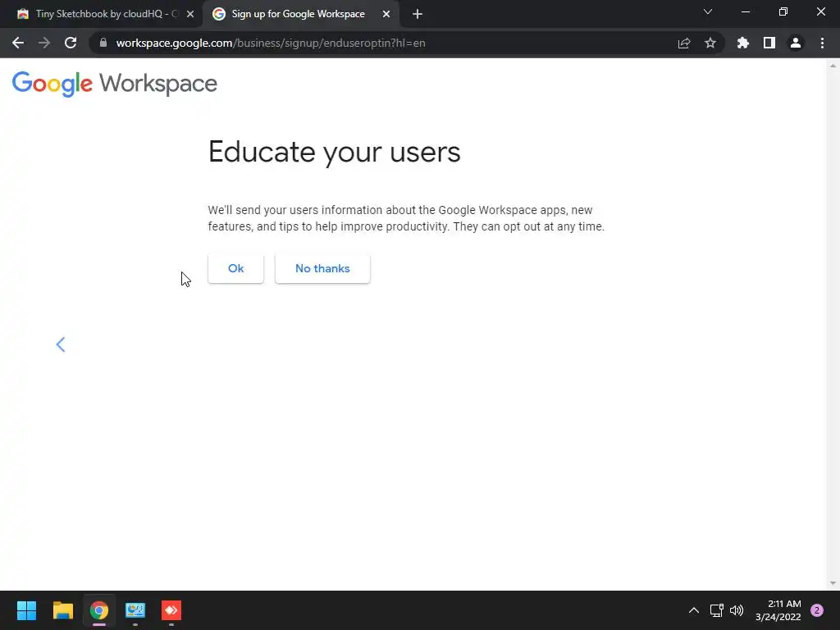Open the Chrome side panel

coord(769,43)
